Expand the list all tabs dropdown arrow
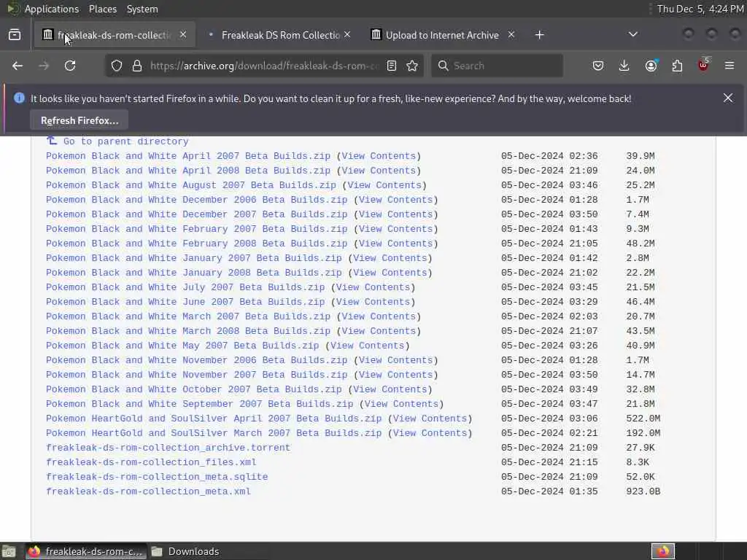 point(632,34)
